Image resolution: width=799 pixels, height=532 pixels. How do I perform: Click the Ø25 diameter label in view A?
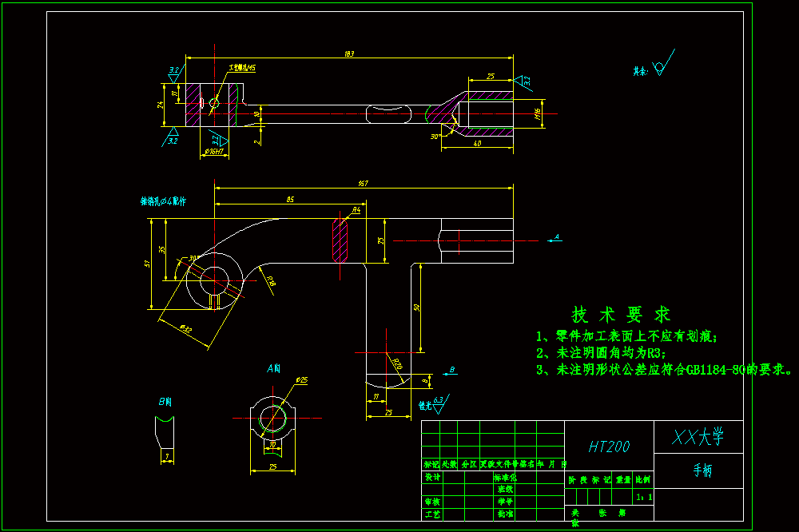(302, 380)
